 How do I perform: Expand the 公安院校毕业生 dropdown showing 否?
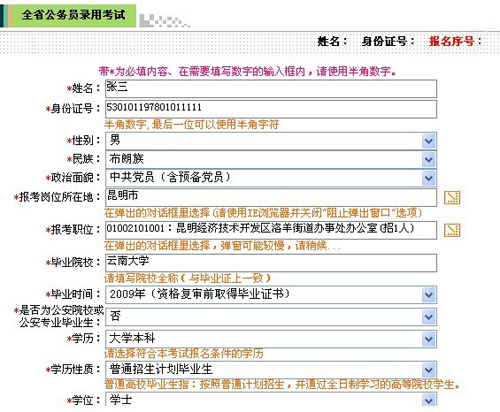click(429, 317)
